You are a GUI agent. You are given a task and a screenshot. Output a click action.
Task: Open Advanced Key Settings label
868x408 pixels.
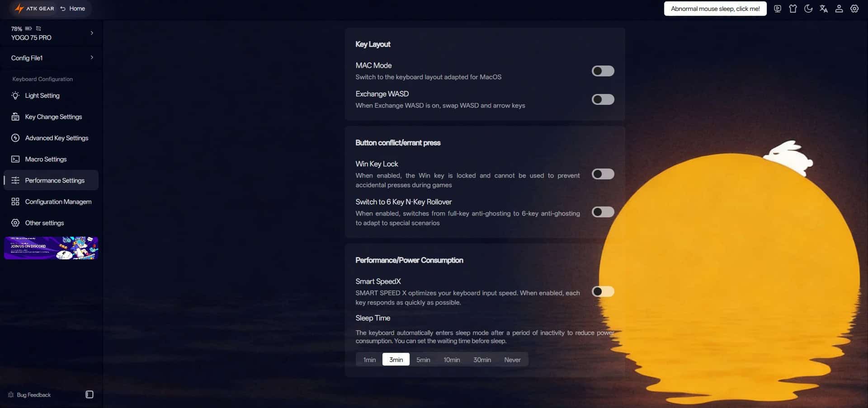coord(57,138)
